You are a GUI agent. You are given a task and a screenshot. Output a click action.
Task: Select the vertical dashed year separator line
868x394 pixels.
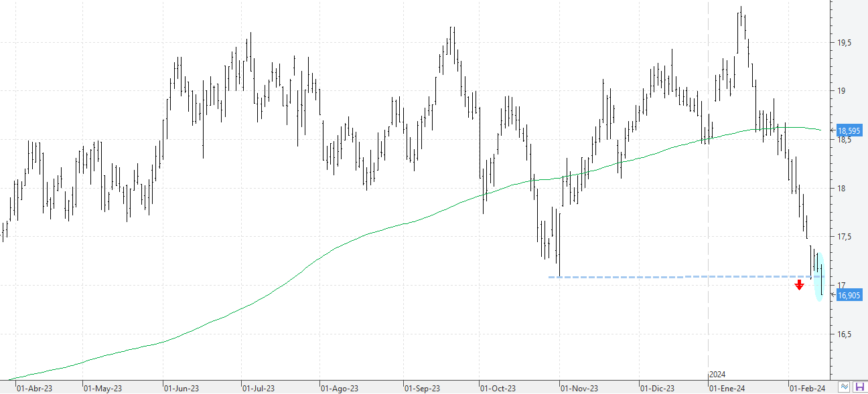click(709, 201)
